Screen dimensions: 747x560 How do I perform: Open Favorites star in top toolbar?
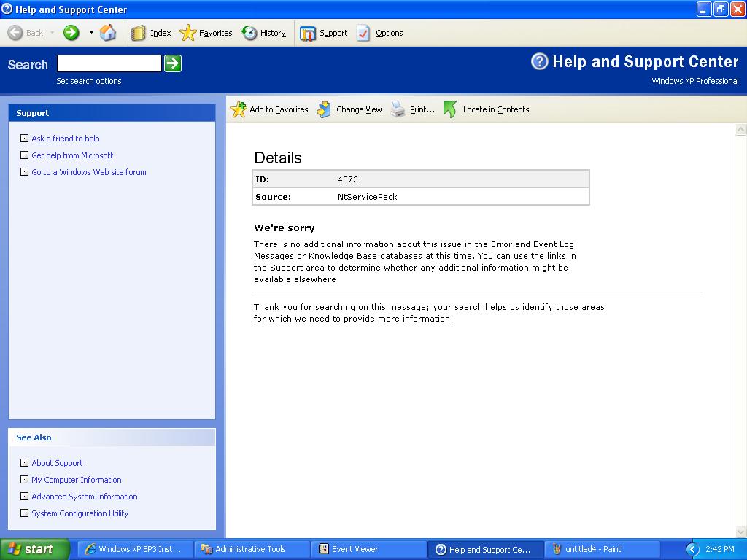tap(188, 33)
